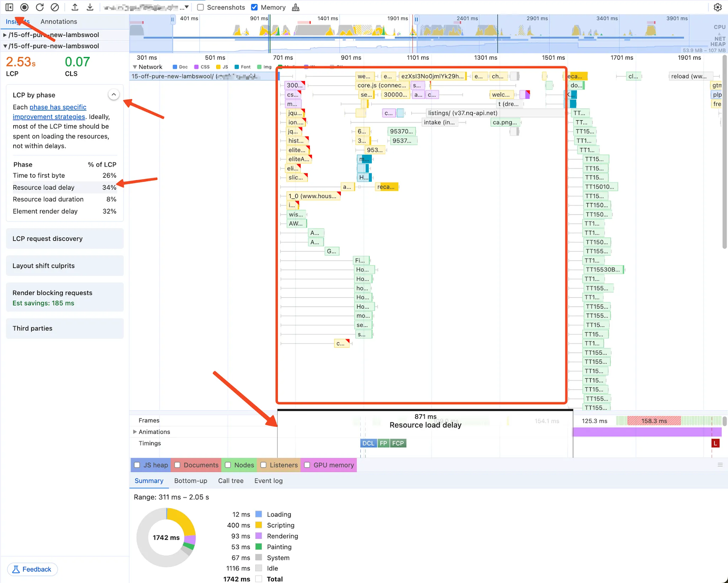The height and width of the screenshot is (583, 728).
Task: Select the Resource load delay phase row
Action: pos(65,188)
